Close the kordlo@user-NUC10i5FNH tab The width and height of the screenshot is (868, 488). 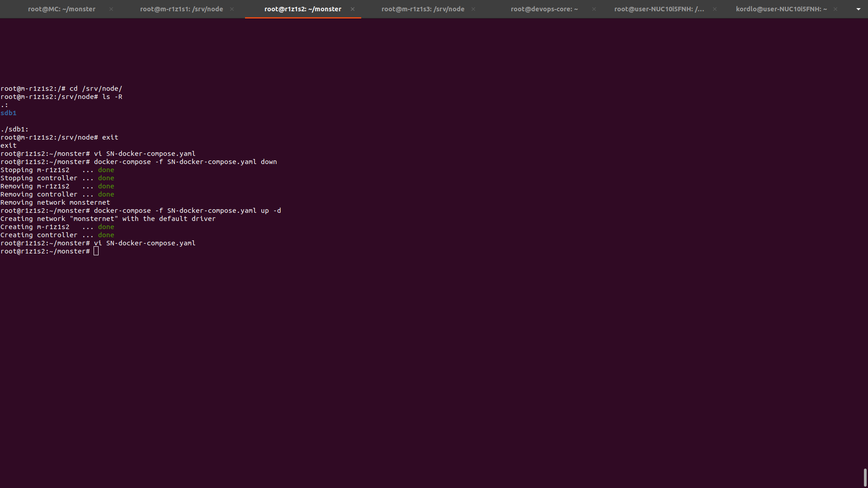click(x=835, y=9)
